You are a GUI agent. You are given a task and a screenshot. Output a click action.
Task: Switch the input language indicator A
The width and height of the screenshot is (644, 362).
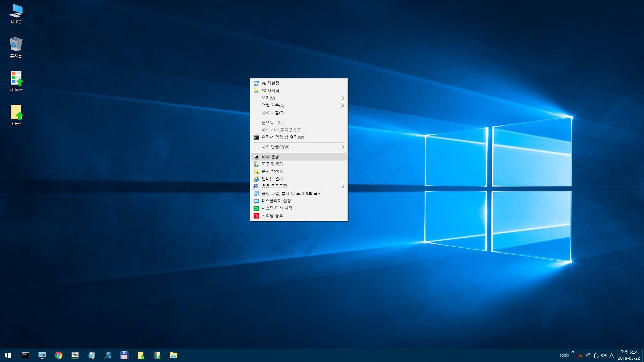611,355
